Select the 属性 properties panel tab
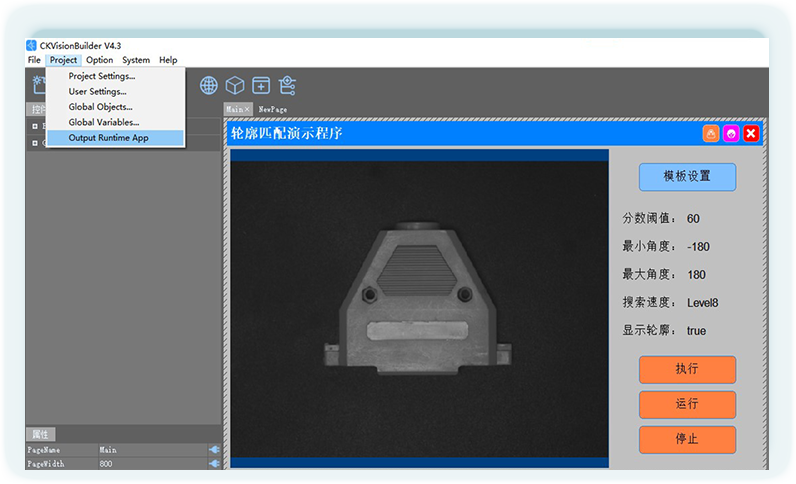 [x=41, y=434]
